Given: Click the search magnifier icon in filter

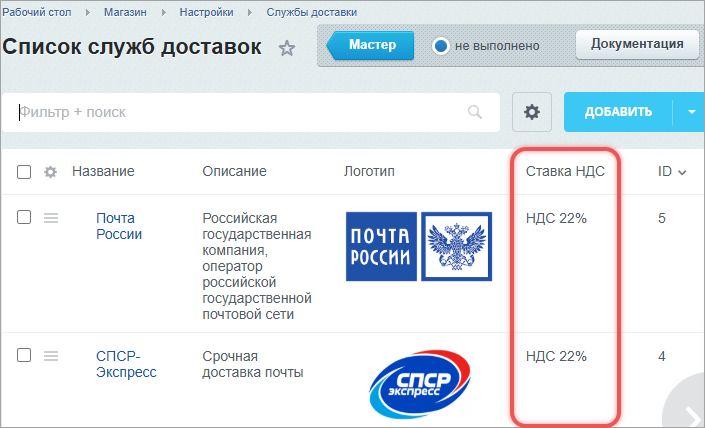Looking at the screenshot, I should click(x=475, y=112).
